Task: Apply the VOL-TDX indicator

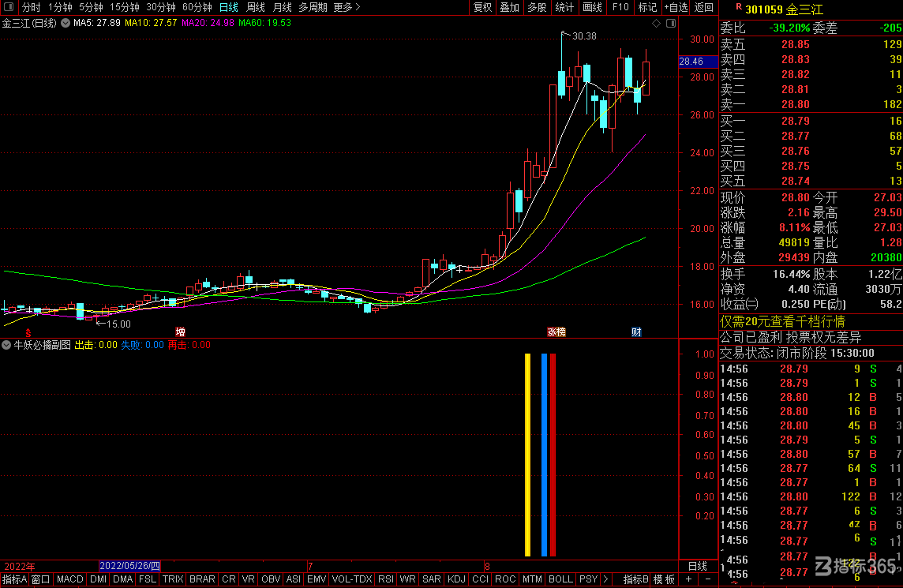Action: tap(352, 579)
